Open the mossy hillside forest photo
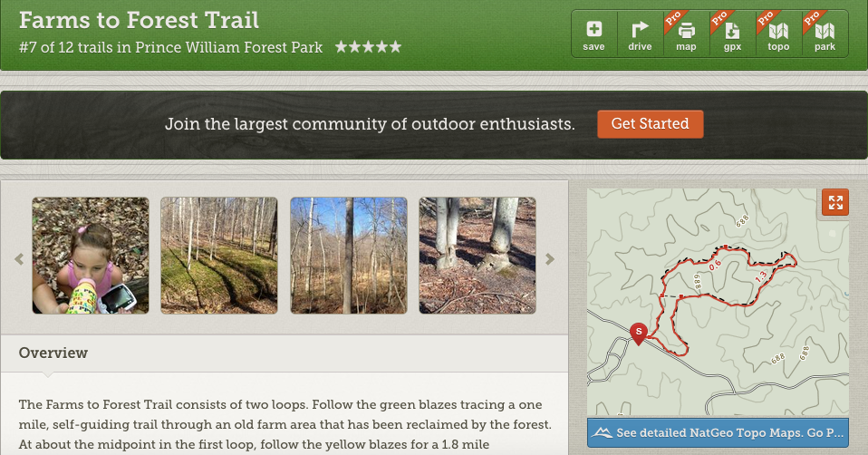The width and height of the screenshot is (868, 455). click(x=219, y=256)
